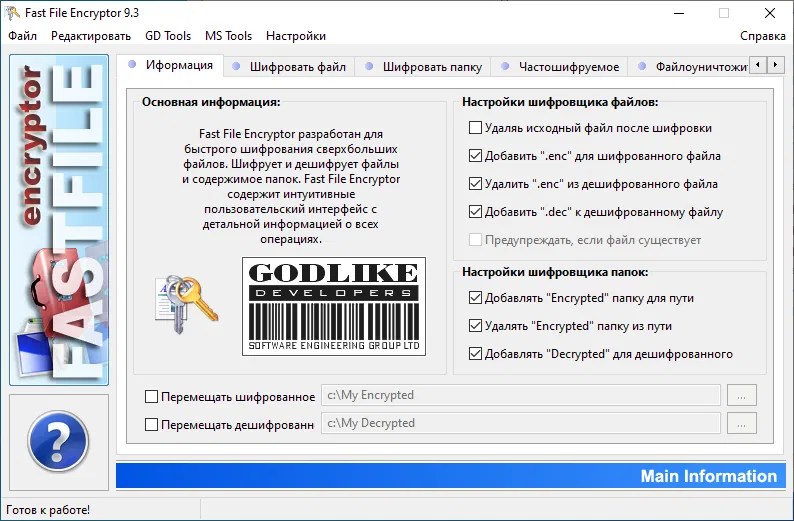Toggle Добавить ".dec" к дешифрованному файлу
Screen dimensions: 794x521
tap(475, 212)
